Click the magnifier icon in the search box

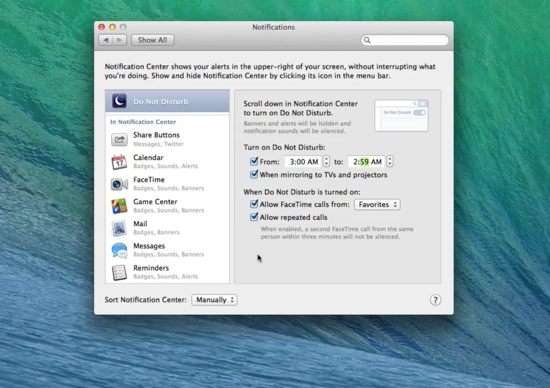pyautogui.click(x=367, y=40)
